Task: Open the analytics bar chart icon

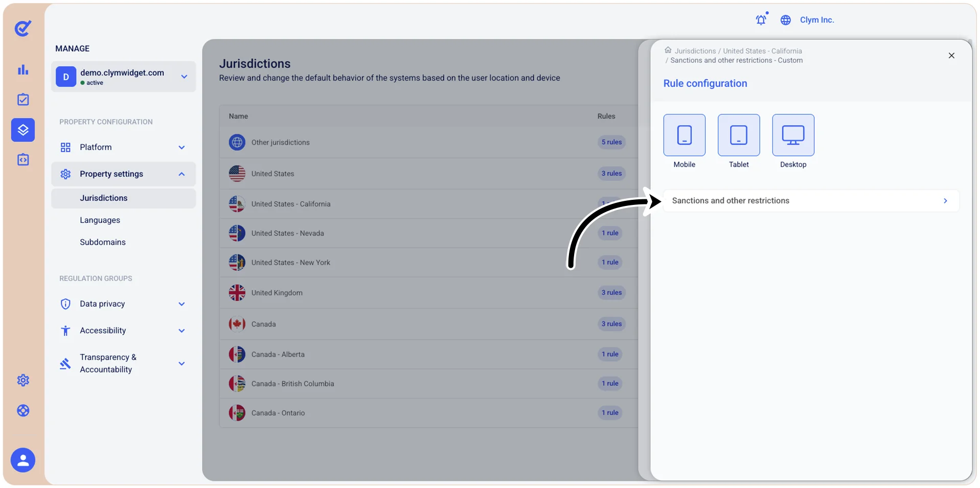Action: coord(23,69)
